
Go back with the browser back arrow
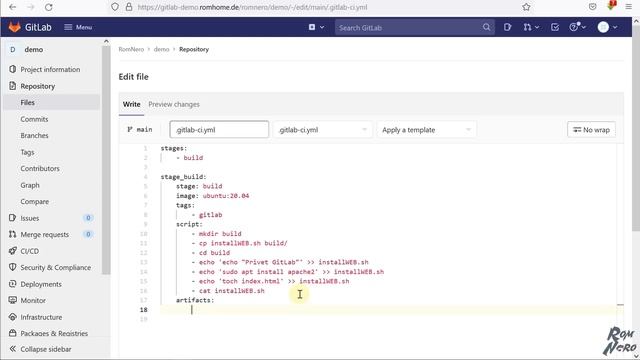pos(13,7)
